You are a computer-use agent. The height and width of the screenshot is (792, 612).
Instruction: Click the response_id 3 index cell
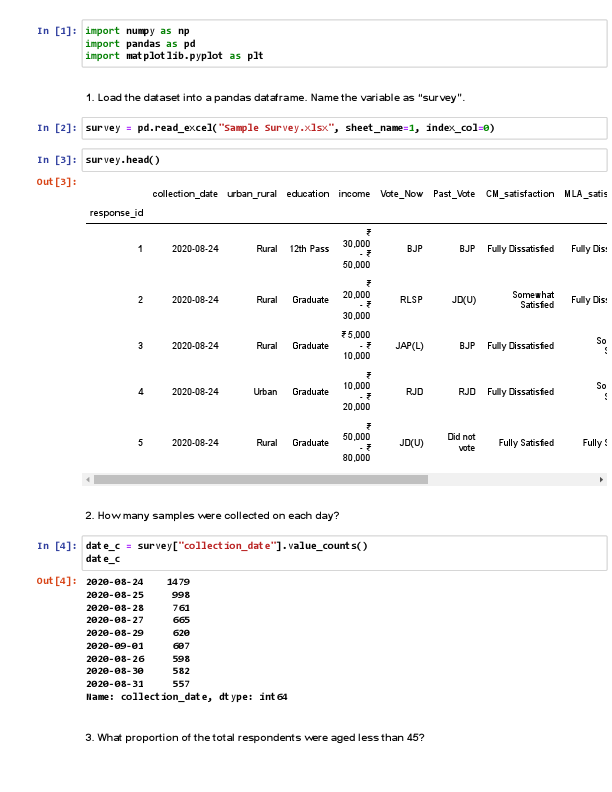pos(140,346)
